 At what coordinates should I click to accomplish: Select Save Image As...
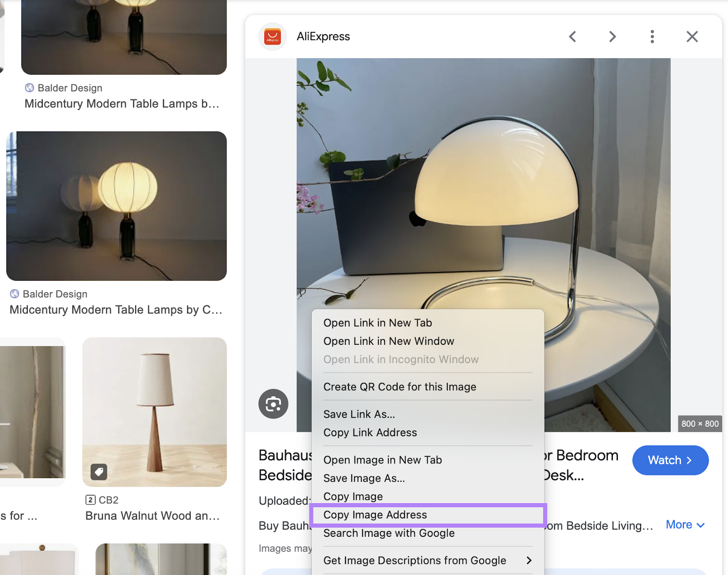coord(428,478)
